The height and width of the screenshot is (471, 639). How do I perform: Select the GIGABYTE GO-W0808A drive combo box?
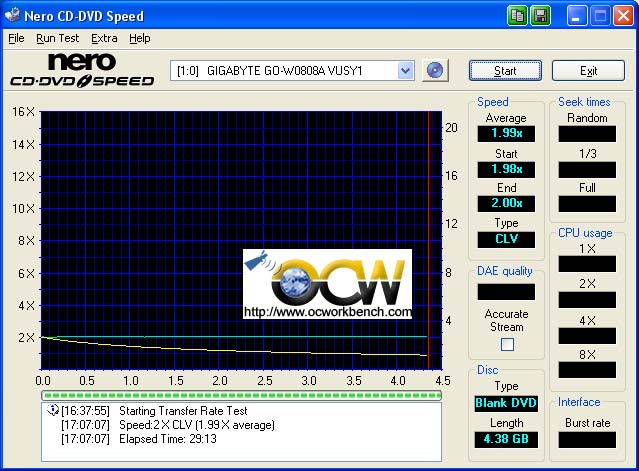tap(292, 71)
